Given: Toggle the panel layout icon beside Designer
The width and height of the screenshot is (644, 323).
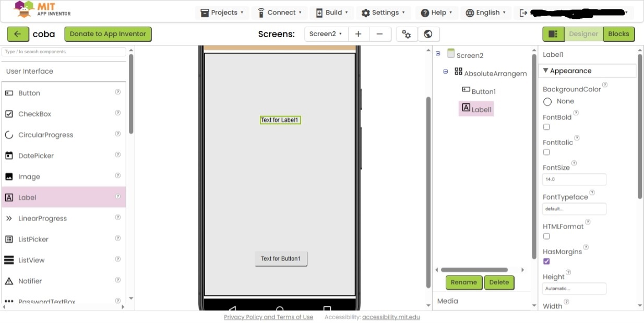Looking at the screenshot, I should [x=553, y=34].
